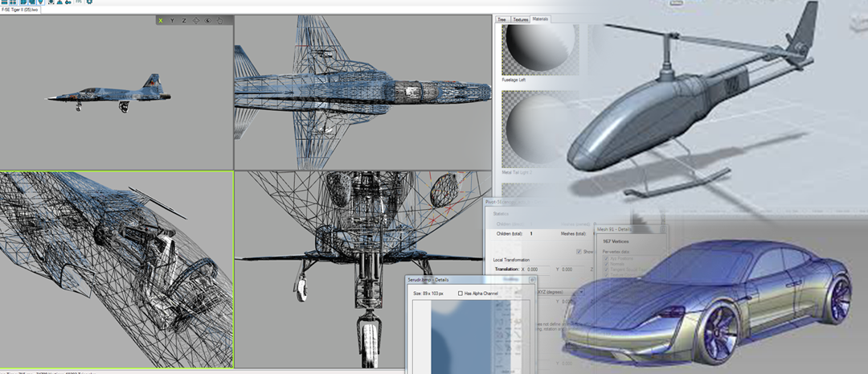This screenshot has width=868, height=374.
Task: Close the Mesh 91 Details window
Action: click(x=665, y=229)
